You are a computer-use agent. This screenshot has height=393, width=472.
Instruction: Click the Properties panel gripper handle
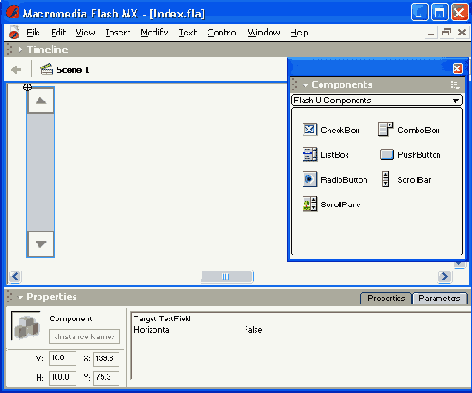10,297
